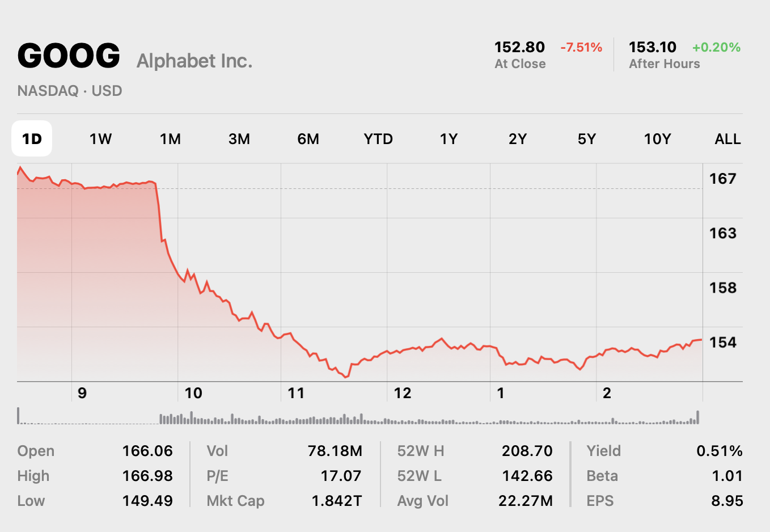Choose the YTD range tab
This screenshot has height=532, width=770.
(x=378, y=139)
